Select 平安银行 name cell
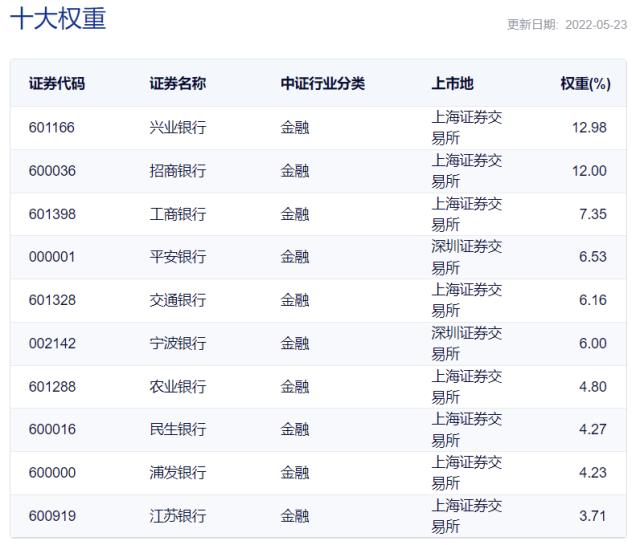The image size is (640, 545). (178, 257)
